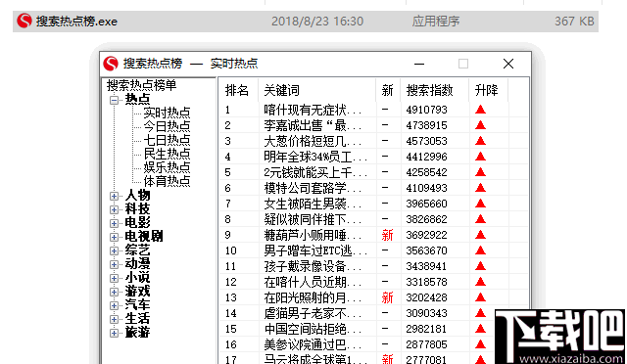Image resolution: width=627 pixels, height=364 pixels.
Task: Select keyword 喀什现有无症状...
Action: tap(313, 110)
